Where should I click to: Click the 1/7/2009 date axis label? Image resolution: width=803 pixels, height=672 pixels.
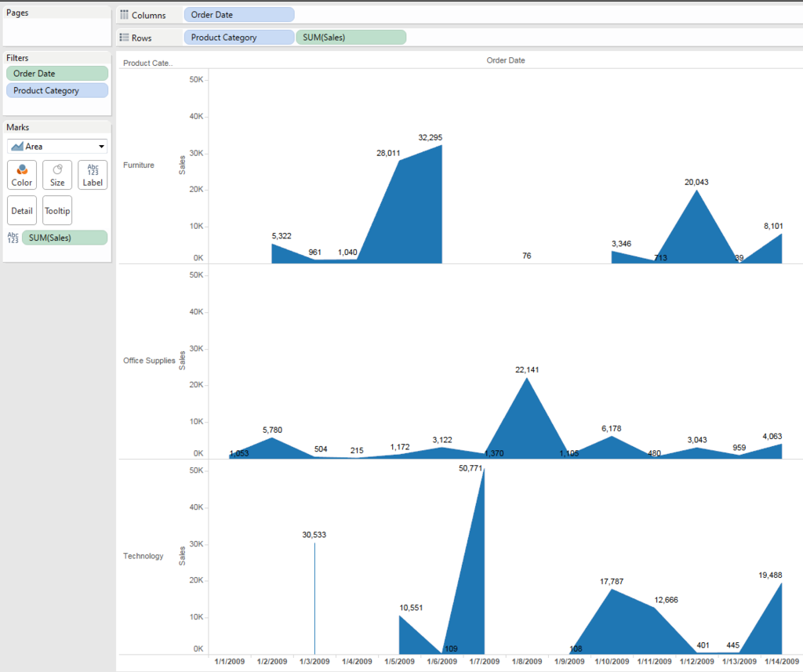[485, 661]
